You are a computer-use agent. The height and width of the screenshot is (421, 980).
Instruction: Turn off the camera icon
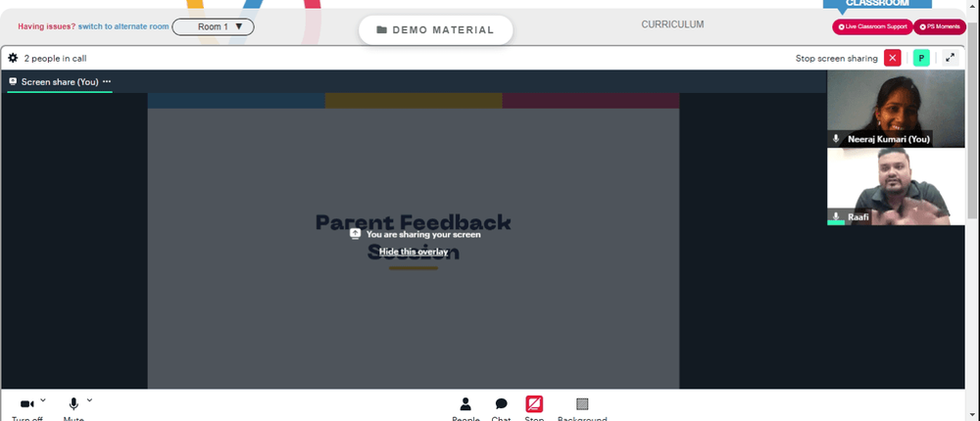26,404
